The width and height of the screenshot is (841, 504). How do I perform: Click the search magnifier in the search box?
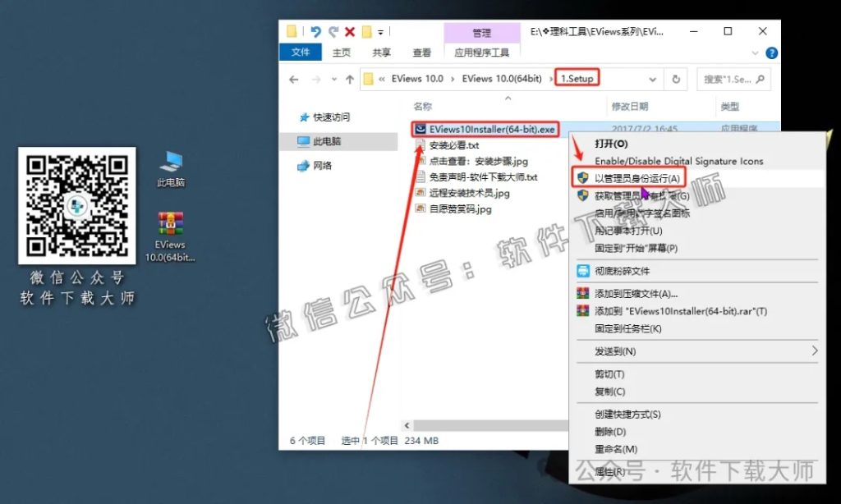[x=759, y=80]
